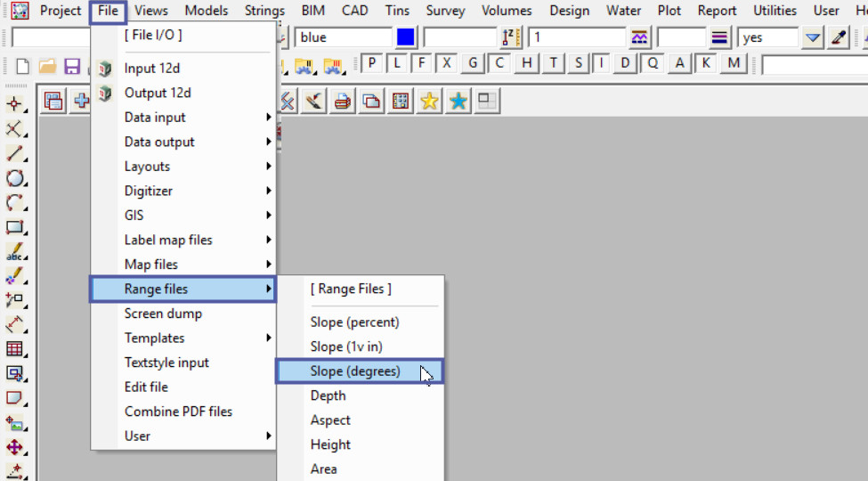
Task: Select the dimension measure tool in the left toolbar
Action: (15, 324)
